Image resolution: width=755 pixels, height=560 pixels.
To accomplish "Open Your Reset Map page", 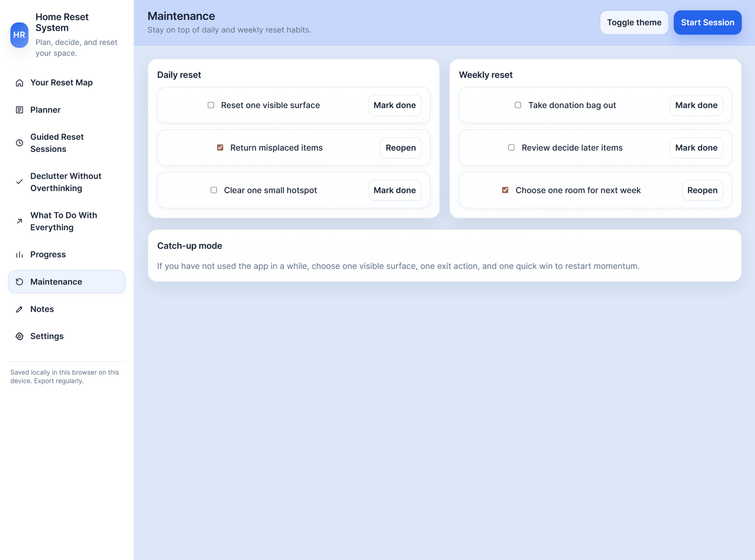I will point(67,83).
